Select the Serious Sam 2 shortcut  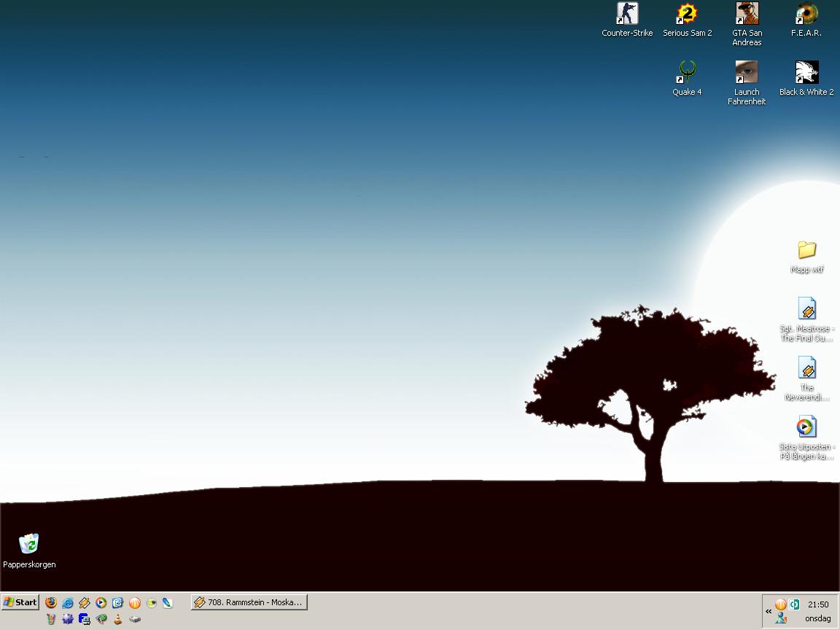click(x=688, y=20)
